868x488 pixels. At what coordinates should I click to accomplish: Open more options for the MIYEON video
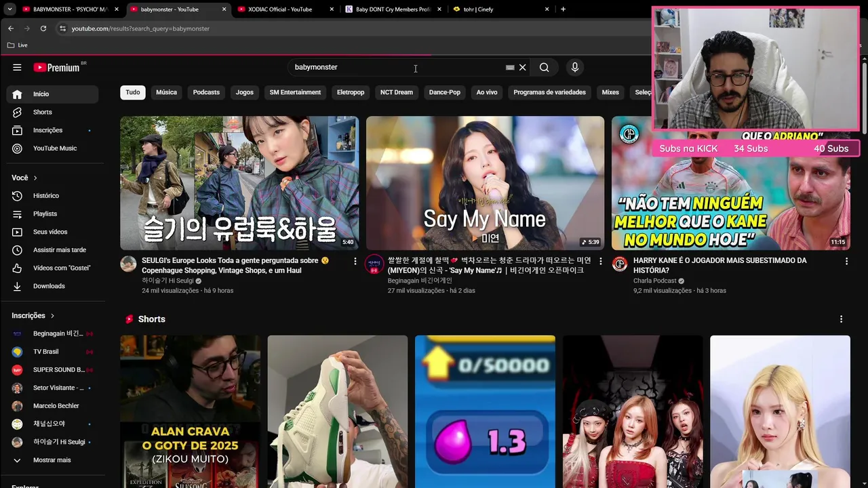[x=600, y=261]
